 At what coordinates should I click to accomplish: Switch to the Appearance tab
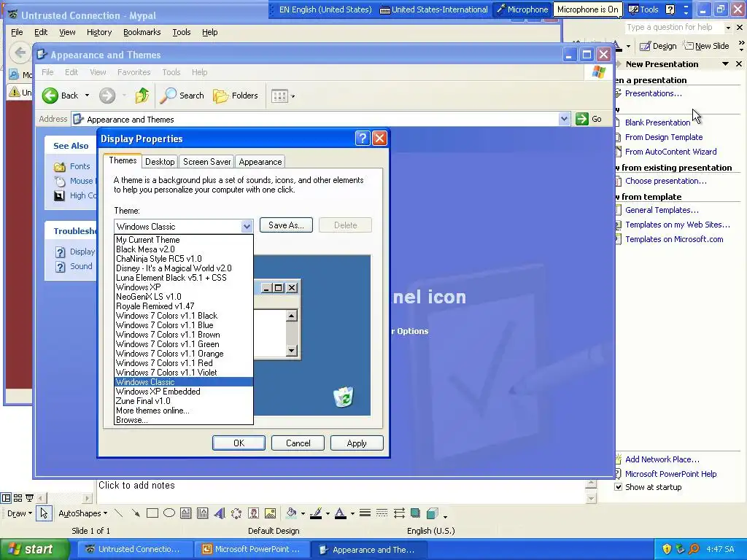coord(260,162)
